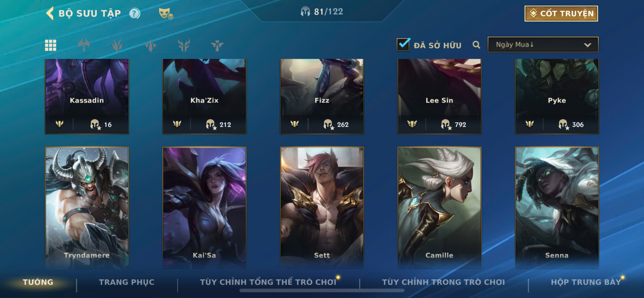Image resolution: width=644 pixels, height=298 pixels.
Task: Open Tùy Chỉnh Trong Trò Chơi tab
Action: coord(443,282)
